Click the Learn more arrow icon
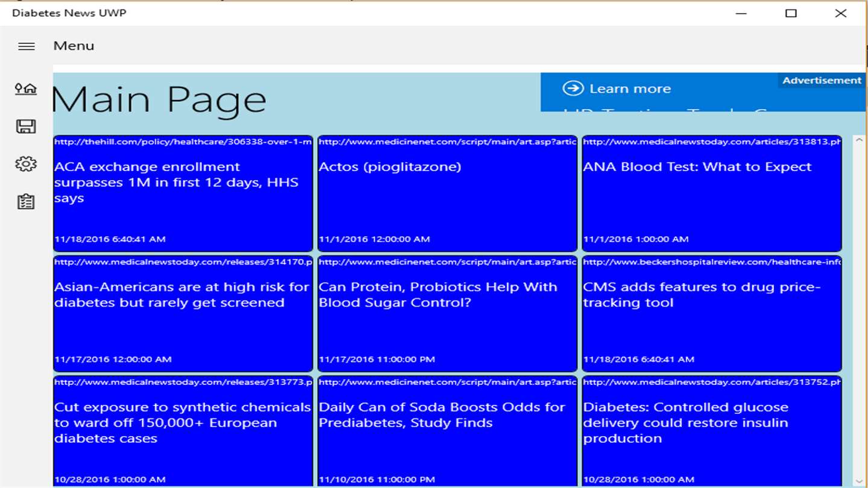The image size is (868, 488). (x=573, y=89)
